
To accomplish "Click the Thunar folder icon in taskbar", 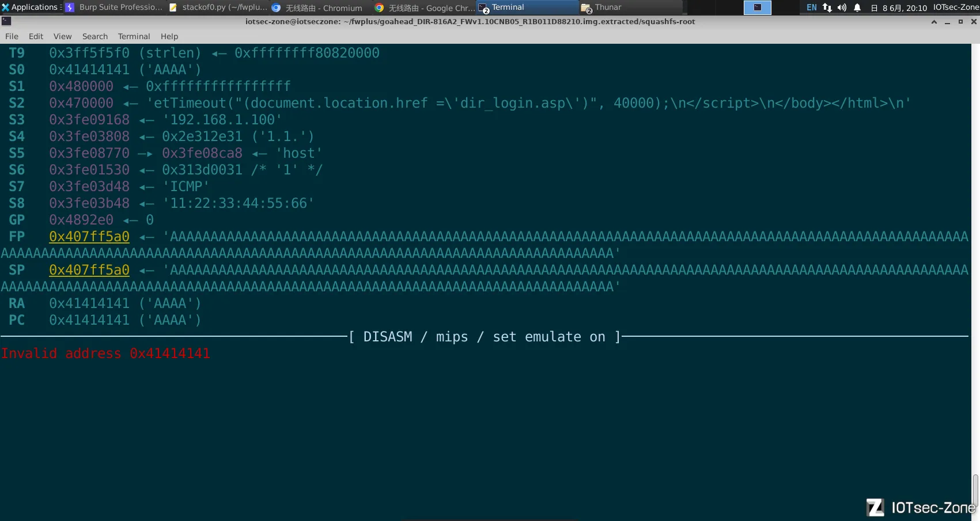I will 587,8.
